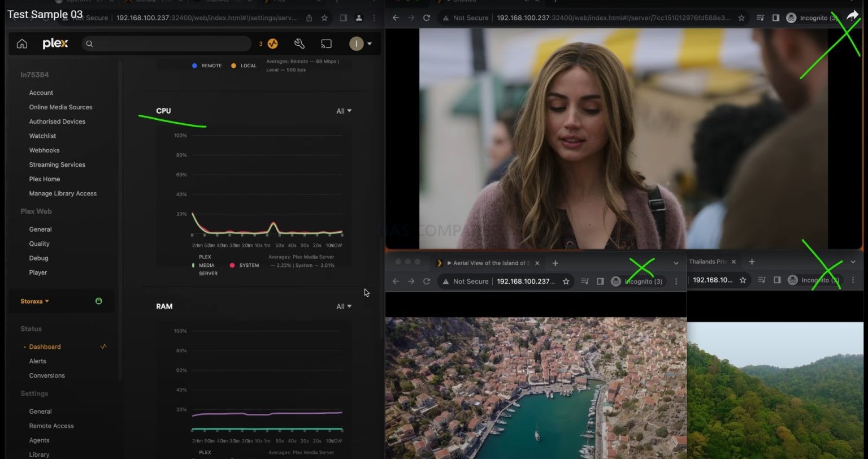
Task: Open media control icon in top-right window
Action: click(760, 18)
